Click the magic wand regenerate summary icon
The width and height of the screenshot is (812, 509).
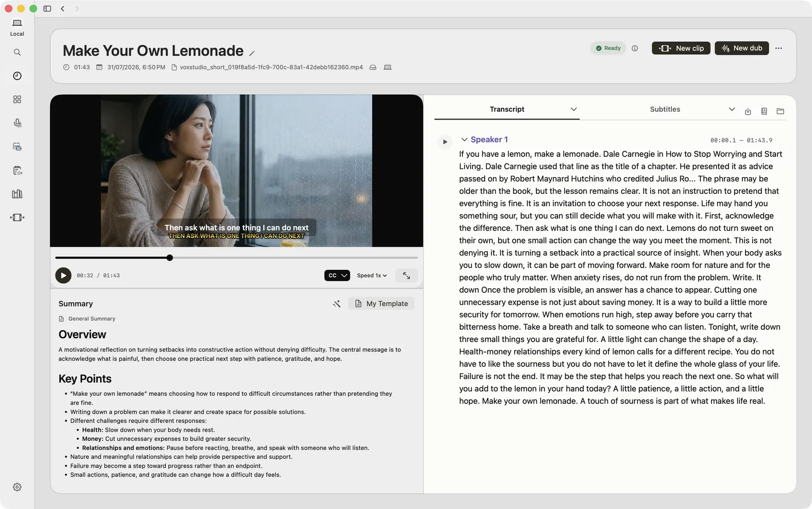[336, 303]
